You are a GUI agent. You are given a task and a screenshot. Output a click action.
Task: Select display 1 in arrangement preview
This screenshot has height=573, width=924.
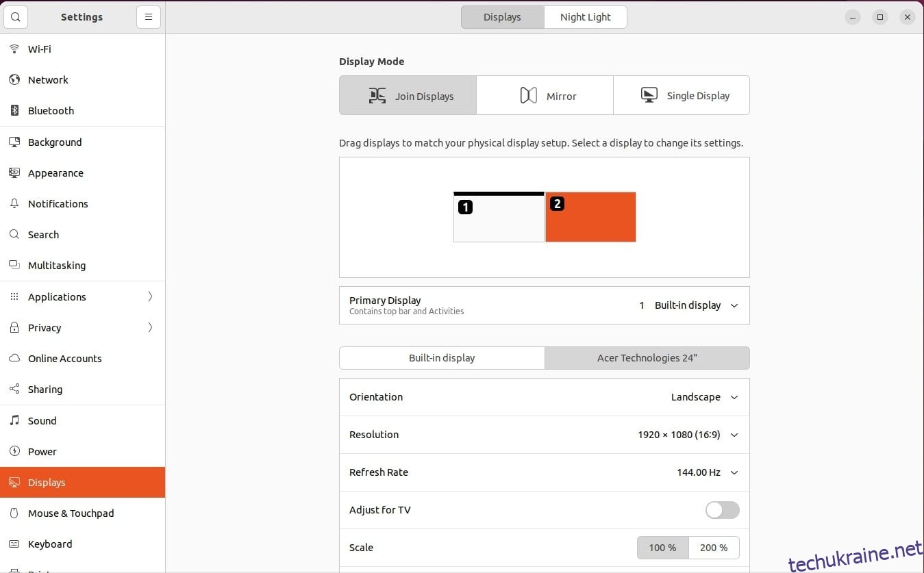(499, 217)
